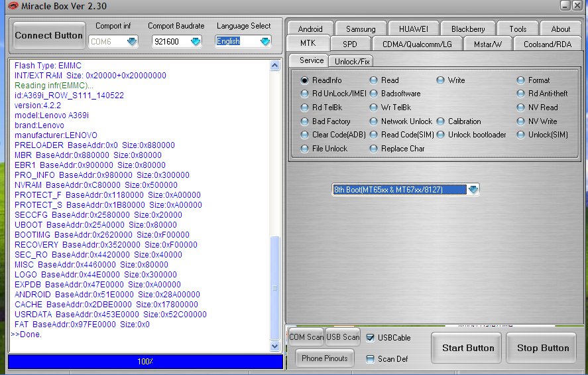This screenshot has width=588, height=375.
Task: Select the Replace Char option
Action: (x=373, y=149)
